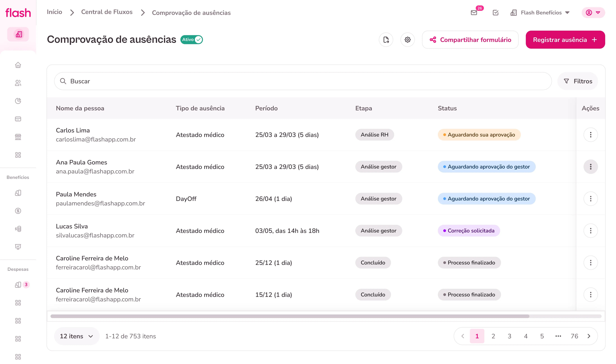
Task: Open the first icon under Benefícios section
Action: point(18,193)
